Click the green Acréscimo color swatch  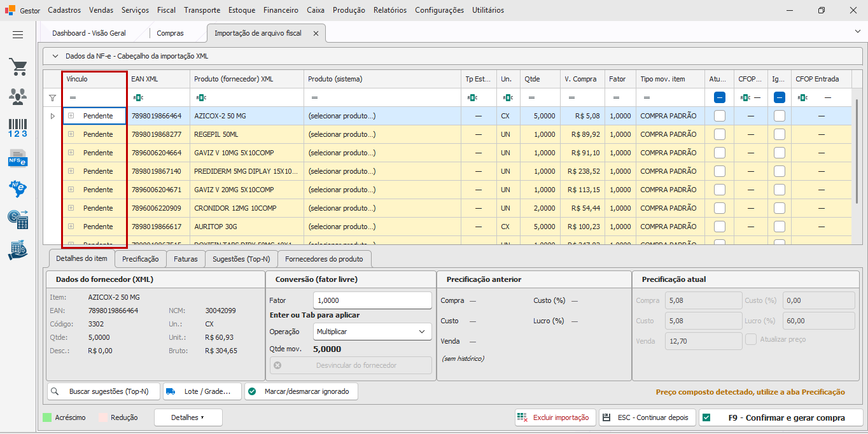47,417
